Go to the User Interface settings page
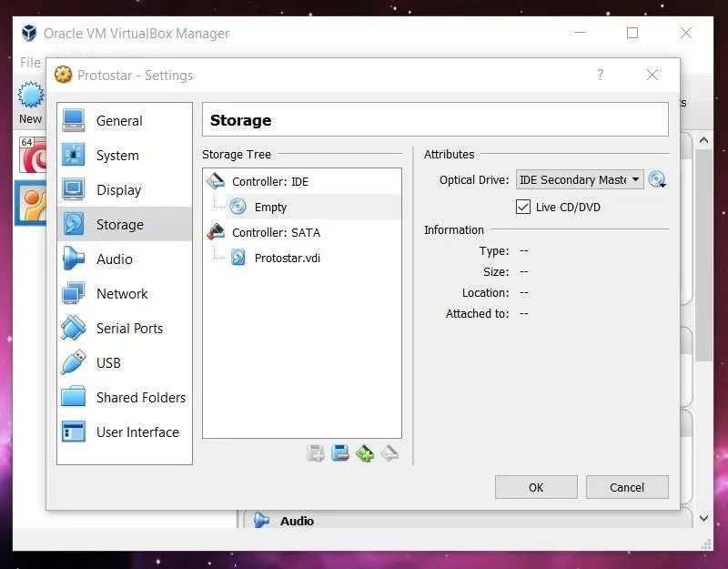The image size is (728, 569). click(x=125, y=432)
